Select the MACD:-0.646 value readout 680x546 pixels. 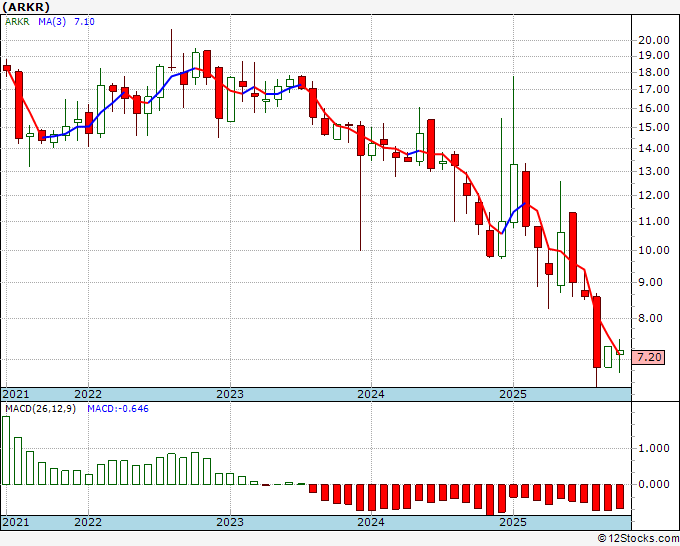point(118,409)
